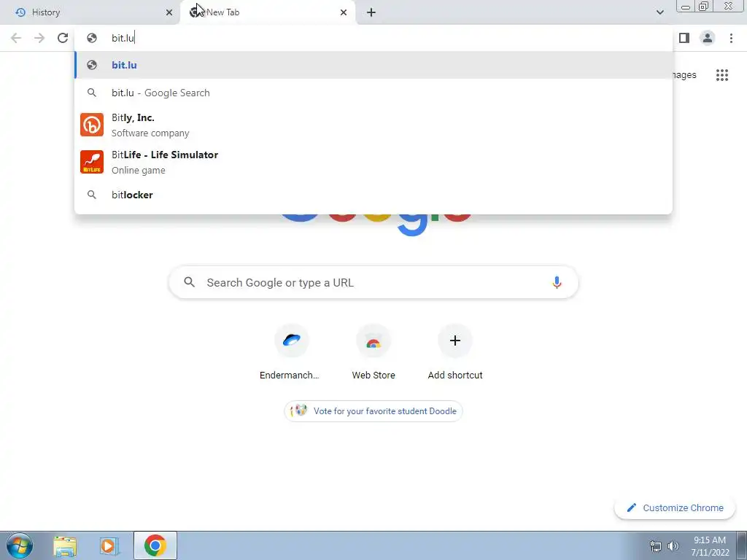Open the Chrome side panel
Image resolution: width=747 pixels, height=560 pixels.
pyautogui.click(x=684, y=38)
